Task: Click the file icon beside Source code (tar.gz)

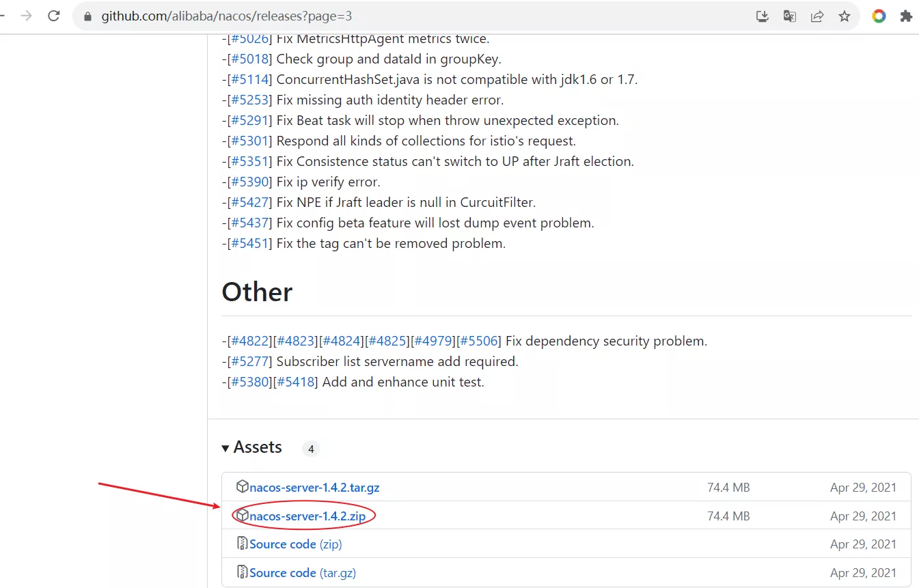Action: [242, 572]
